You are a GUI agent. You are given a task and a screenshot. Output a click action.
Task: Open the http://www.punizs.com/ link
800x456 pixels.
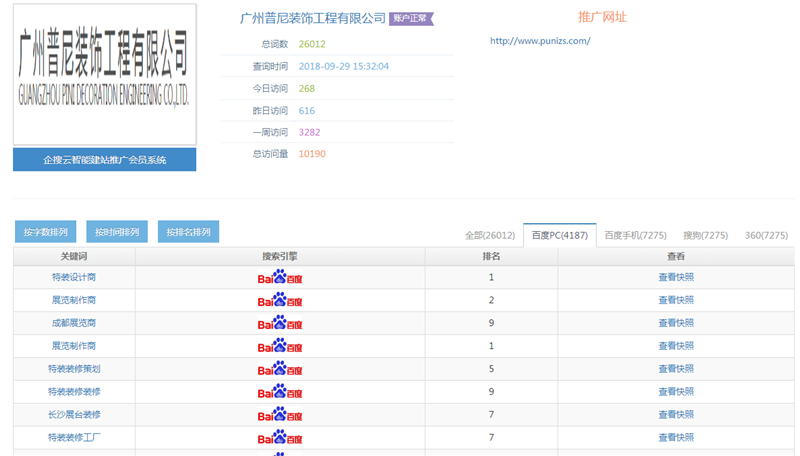pos(540,41)
